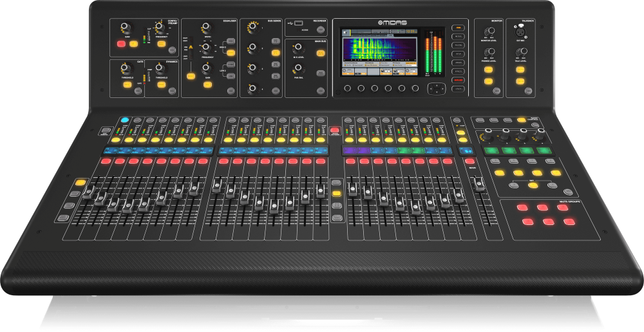The height and width of the screenshot is (332, 644).
Task: Click the spectrogram on the main display
Action: [x=379, y=50]
